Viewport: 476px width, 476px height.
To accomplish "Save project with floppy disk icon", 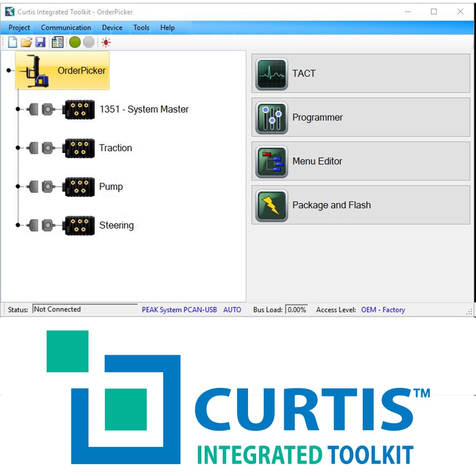I will click(40, 42).
